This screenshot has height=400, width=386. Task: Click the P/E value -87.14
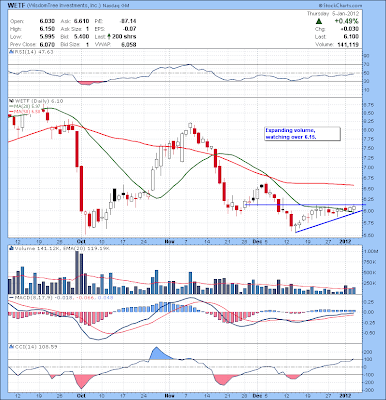pyautogui.click(x=128, y=21)
